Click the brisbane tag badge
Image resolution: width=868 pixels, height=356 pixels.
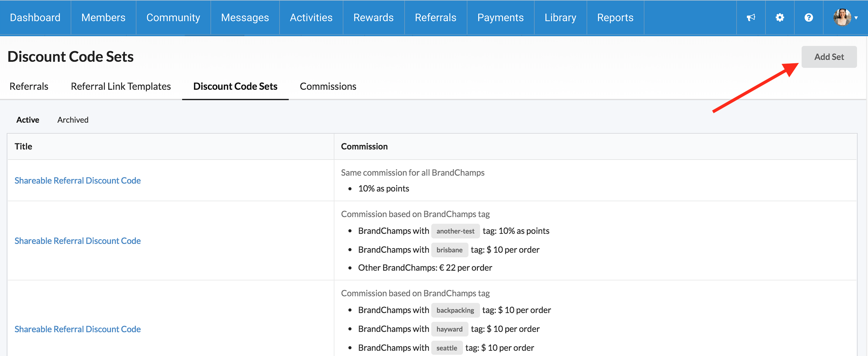click(449, 250)
